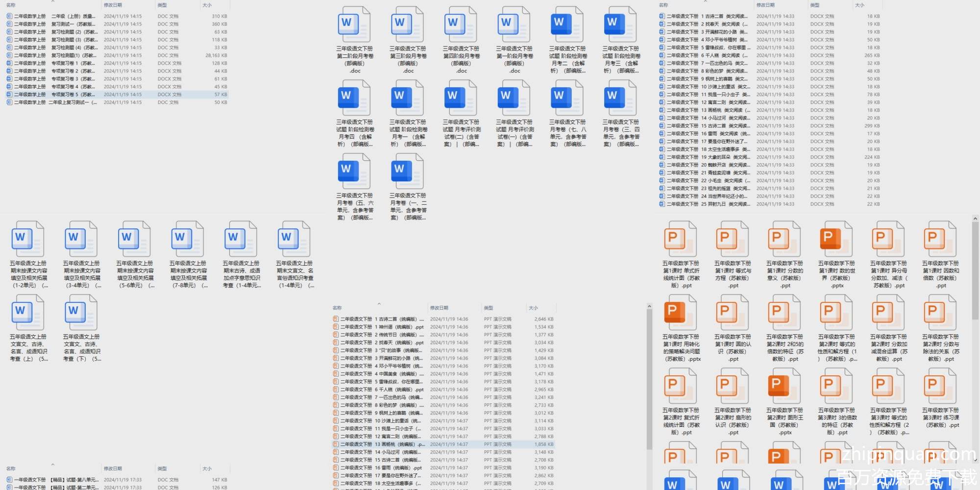Click the small PPT icon beside 13 画杨桃 row
980x490 pixels.
pos(336,444)
